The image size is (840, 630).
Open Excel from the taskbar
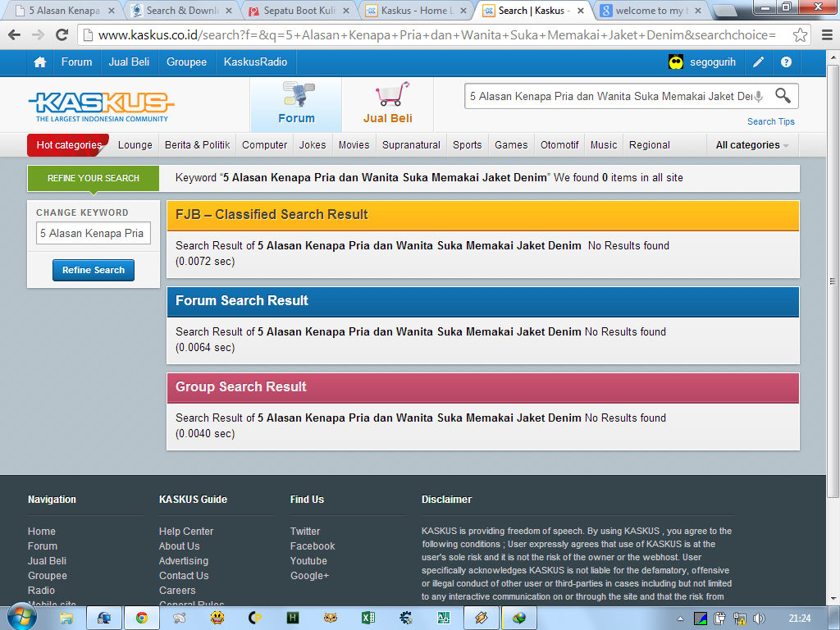(368, 619)
